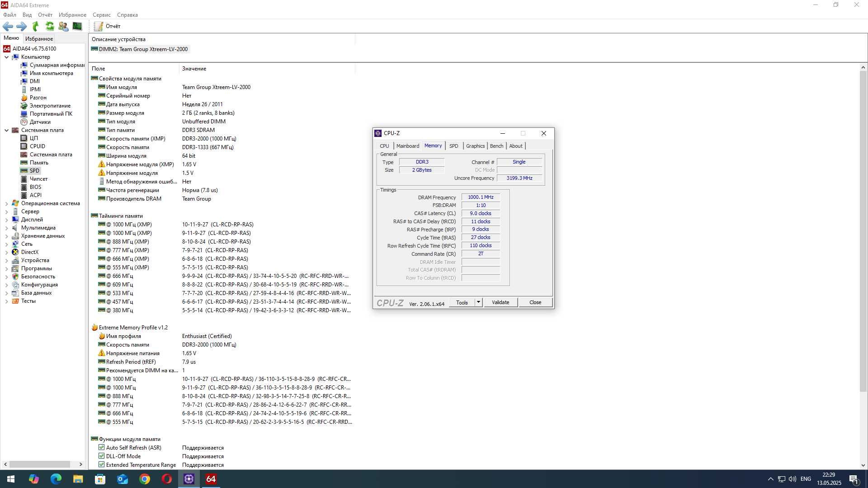
Task: Click the DRAM Frequency value field
Action: click(x=481, y=197)
